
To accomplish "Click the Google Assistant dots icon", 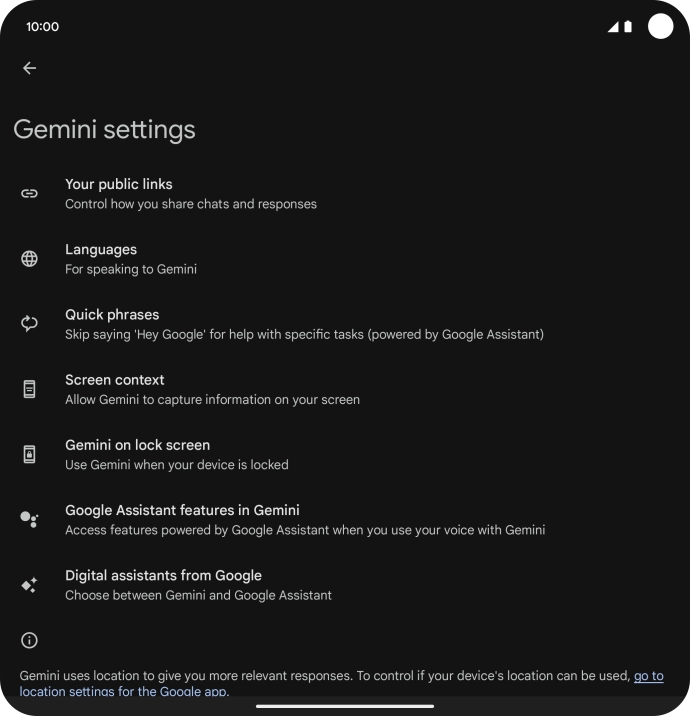I will pyautogui.click(x=29, y=519).
